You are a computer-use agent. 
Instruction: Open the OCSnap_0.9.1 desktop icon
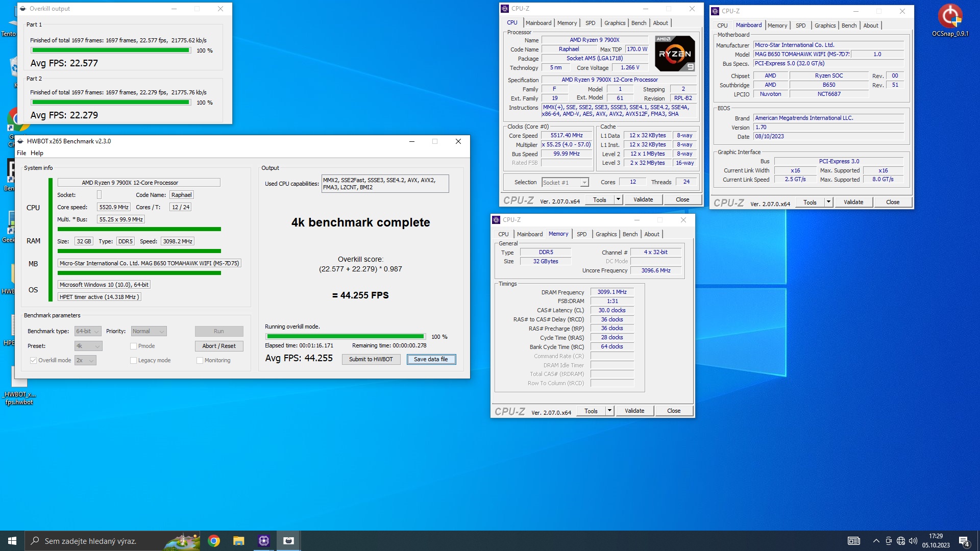tap(950, 20)
